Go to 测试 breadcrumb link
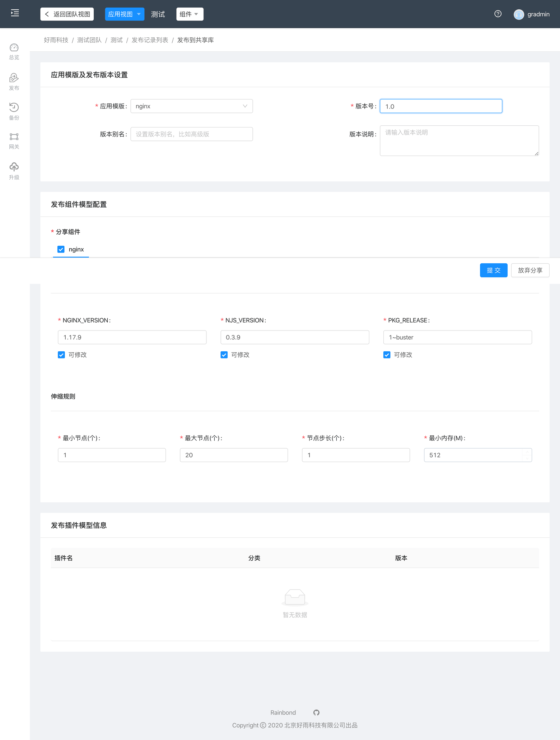560x740 pixels. pos(117,40)
